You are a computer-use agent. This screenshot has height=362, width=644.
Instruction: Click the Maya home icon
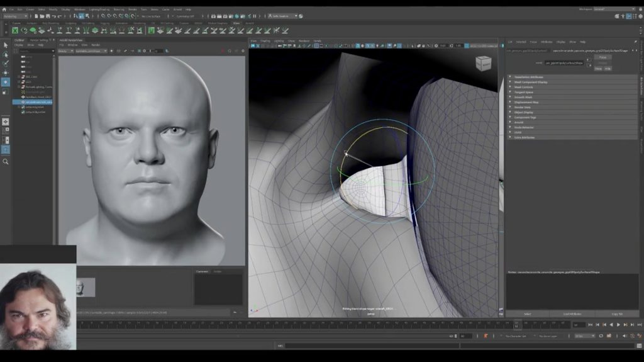[4, 9]
